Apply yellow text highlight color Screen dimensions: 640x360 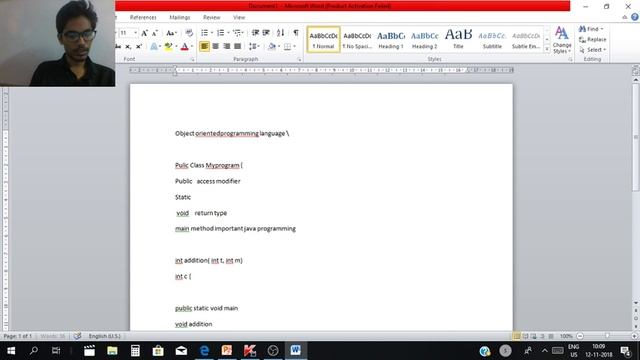pos(168,47)
